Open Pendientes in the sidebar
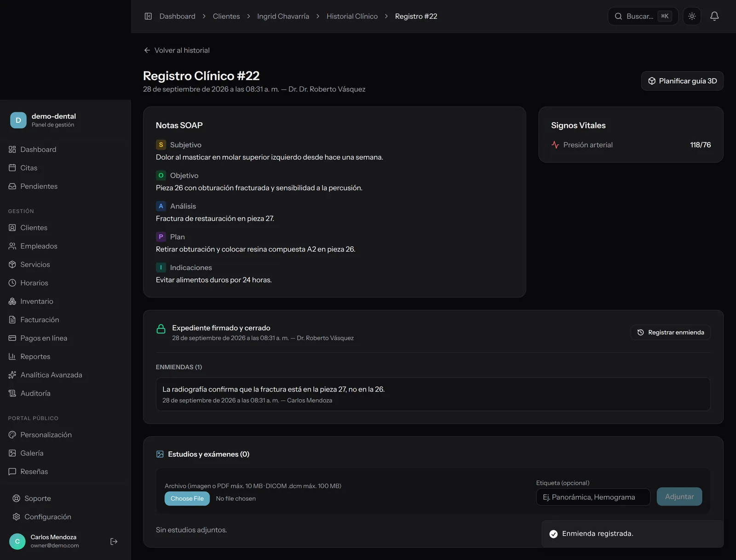Viewport: 736px width, 560px height. coord(65,186)
